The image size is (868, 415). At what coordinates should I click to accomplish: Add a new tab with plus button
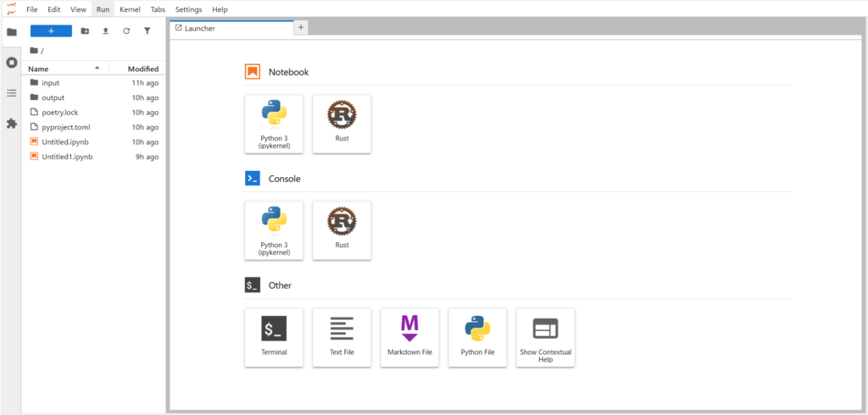tap(301, 27)
